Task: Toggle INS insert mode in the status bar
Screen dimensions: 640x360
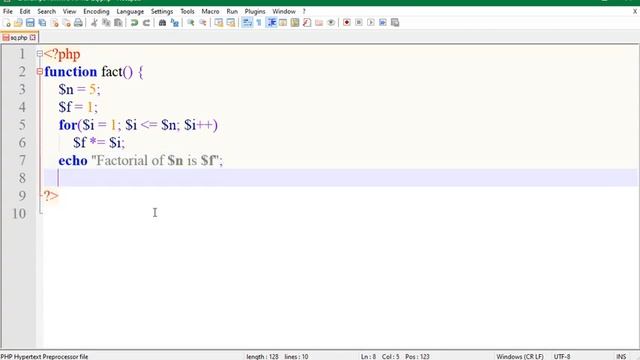Action: point(621,356)
